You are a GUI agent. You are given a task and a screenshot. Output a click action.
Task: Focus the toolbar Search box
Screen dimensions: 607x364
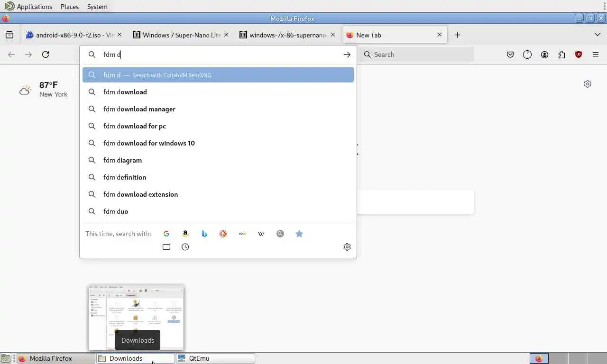point(417,55)
